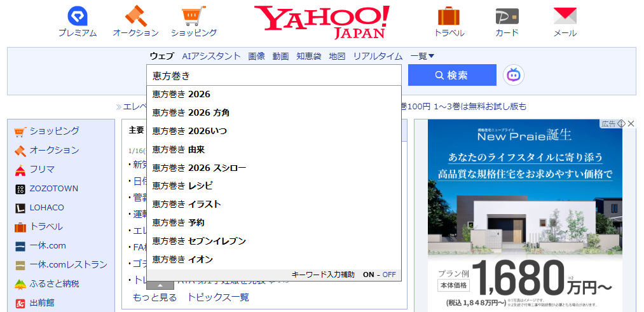
Task: Click the sidebar ショッピング cart icon
Action: point(20,132)
